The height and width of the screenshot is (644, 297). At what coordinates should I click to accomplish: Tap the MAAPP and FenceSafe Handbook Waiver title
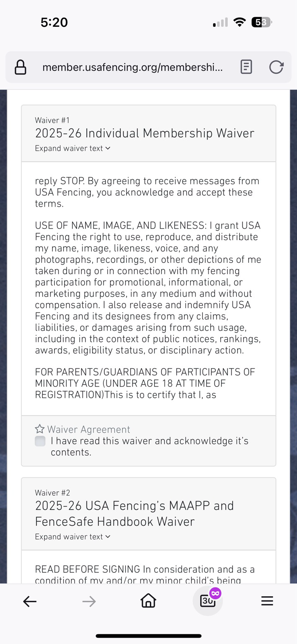(x=134, y=514)
